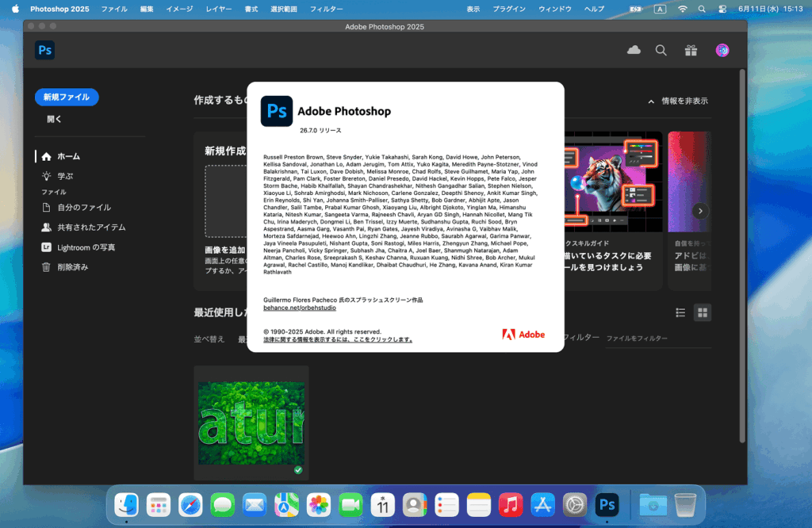The image size is (812, 528).
Task: Open the フィルター menu
Action: click(326, 9)
